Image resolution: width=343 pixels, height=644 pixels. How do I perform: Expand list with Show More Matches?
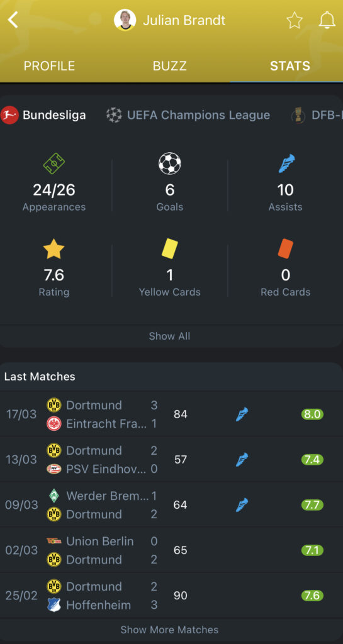click(x=170, y=630)
